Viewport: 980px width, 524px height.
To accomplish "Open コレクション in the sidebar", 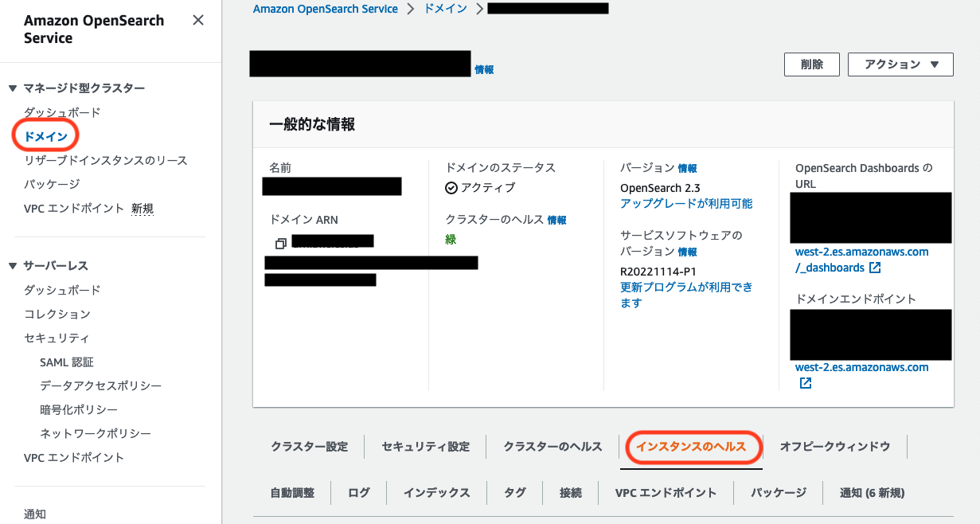I will click(x=57, y=314).
